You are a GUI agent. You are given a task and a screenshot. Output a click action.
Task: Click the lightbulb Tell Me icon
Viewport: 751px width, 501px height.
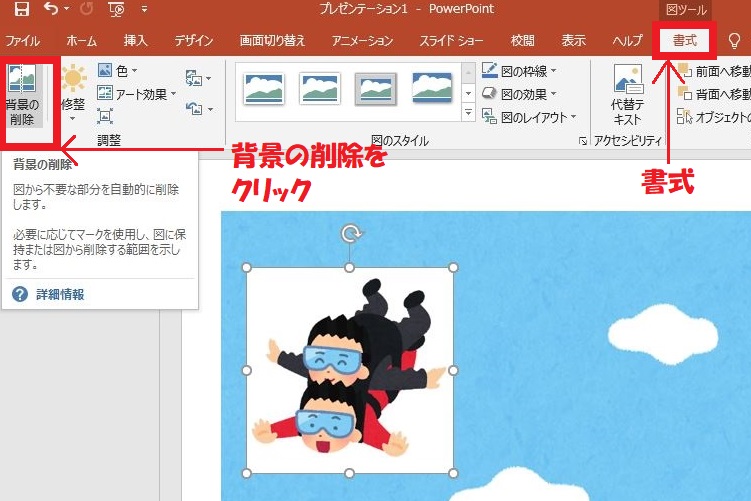(734, 41)
